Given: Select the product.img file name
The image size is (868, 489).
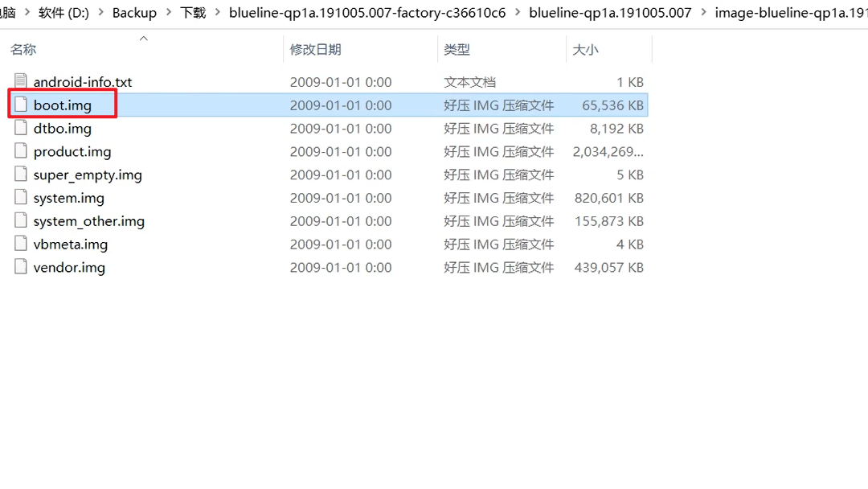Looking at the screenshot, I should 72,152.
